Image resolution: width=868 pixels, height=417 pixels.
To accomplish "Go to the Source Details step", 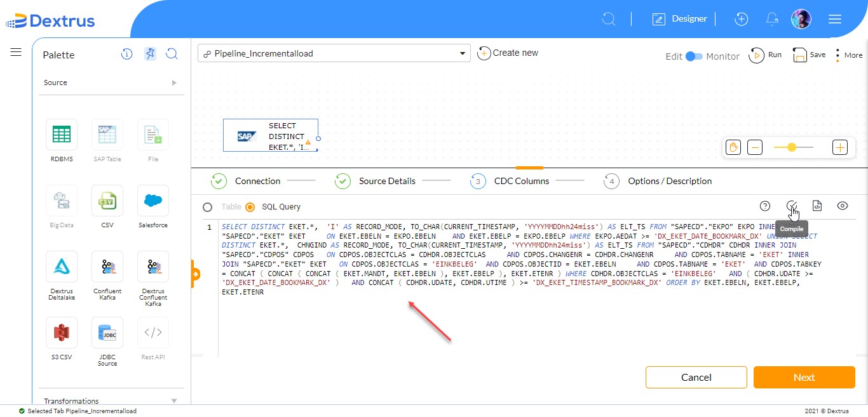I will pos(375,181).
